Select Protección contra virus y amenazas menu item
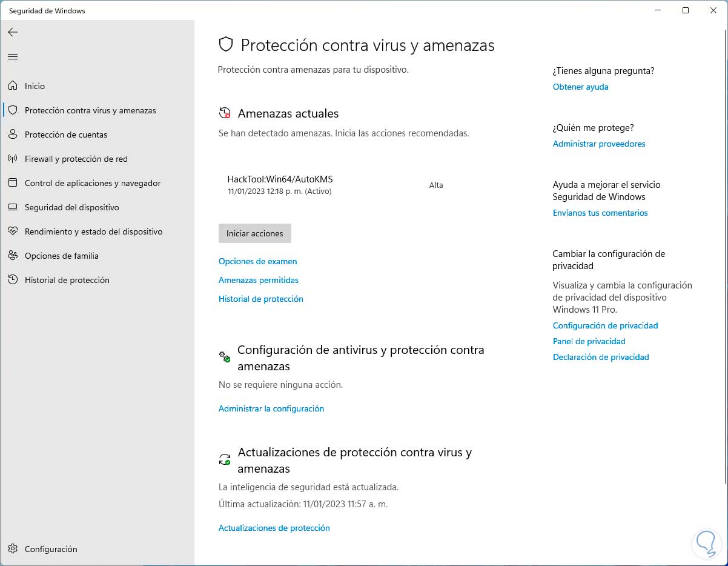The height and width of the screenshot is (566, 728). click(x=90, y=110)
